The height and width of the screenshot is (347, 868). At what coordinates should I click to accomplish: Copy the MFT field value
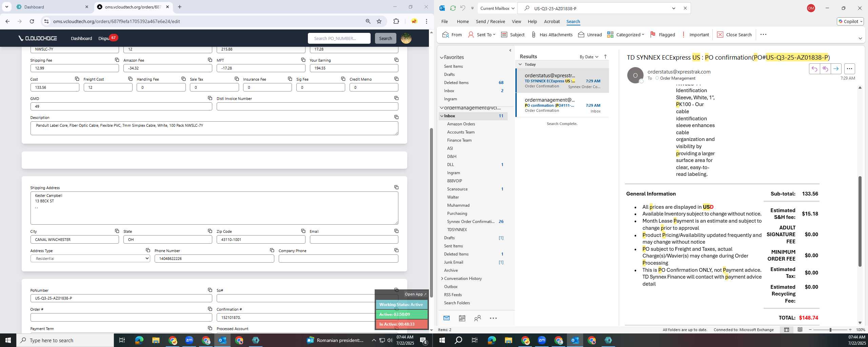click(303, 60)
